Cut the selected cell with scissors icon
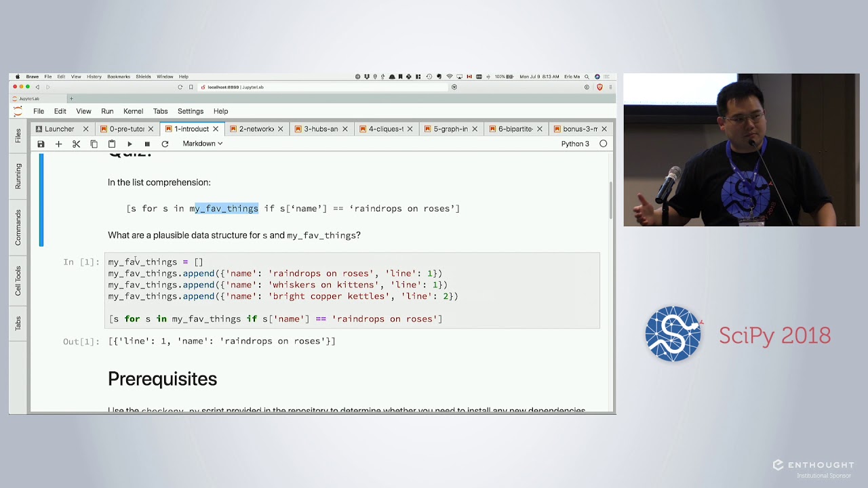The width and height of the screenshot is (868, 488). coord(76,144)
